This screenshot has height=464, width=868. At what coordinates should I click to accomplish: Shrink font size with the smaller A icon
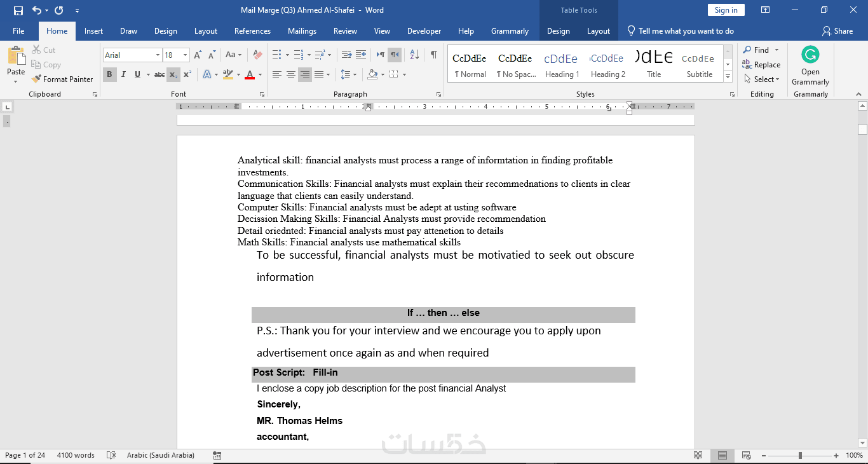(x=211, y=55)
